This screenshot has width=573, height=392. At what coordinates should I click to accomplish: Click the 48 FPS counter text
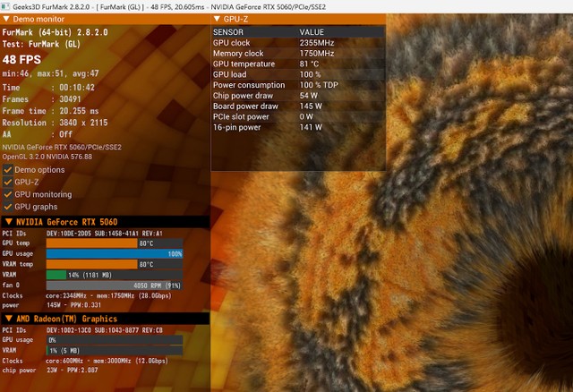click(21, 60)
